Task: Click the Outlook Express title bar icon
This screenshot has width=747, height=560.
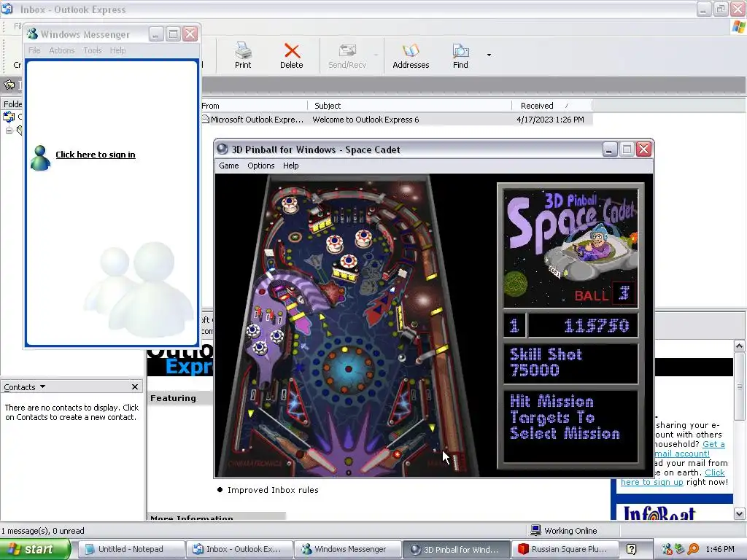Action: [x=7, y=9]
